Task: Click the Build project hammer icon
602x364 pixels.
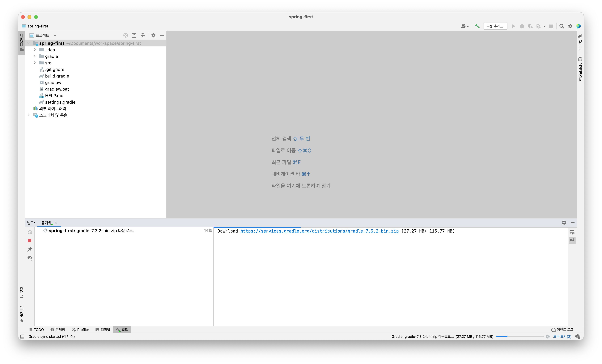Action: pos(477,26)
